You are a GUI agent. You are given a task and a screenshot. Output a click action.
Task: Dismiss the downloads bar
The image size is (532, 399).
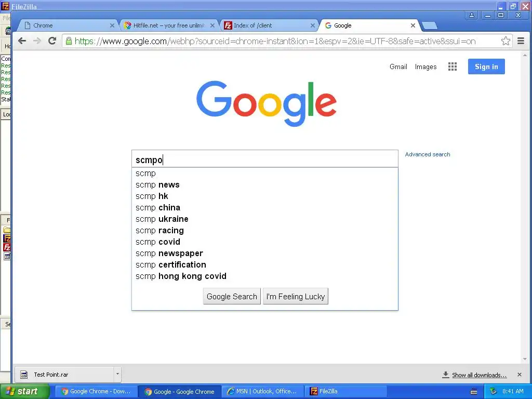pos(520,375)
